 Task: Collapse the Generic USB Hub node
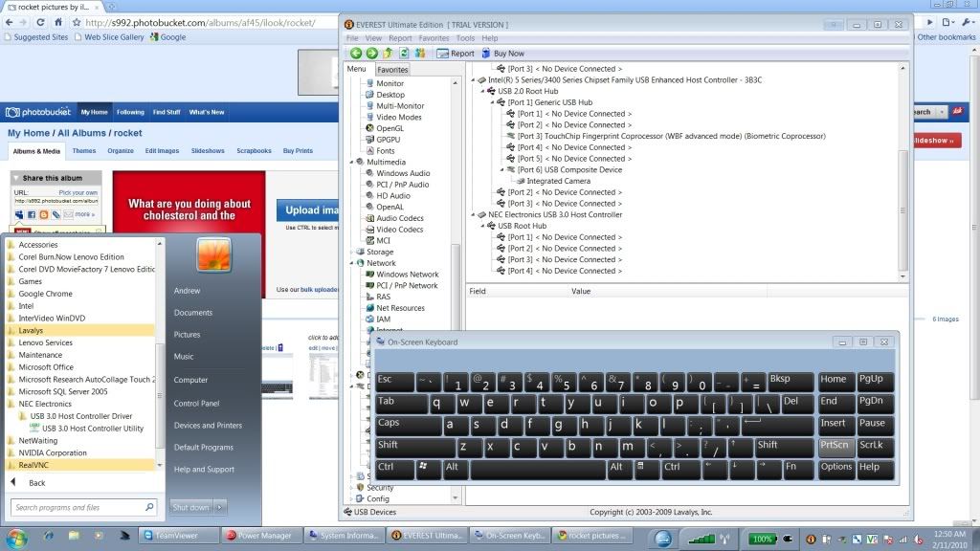click(493, 102)
